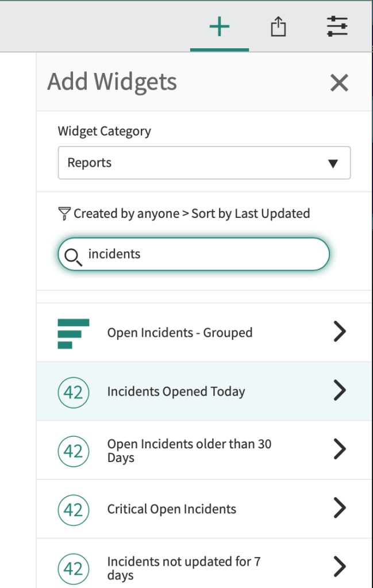Image resolution: width=373 pixels, height=588 pixels.
Task: Open the share dashboard icon
Action: pyautogui.click(x=278, y=26)
